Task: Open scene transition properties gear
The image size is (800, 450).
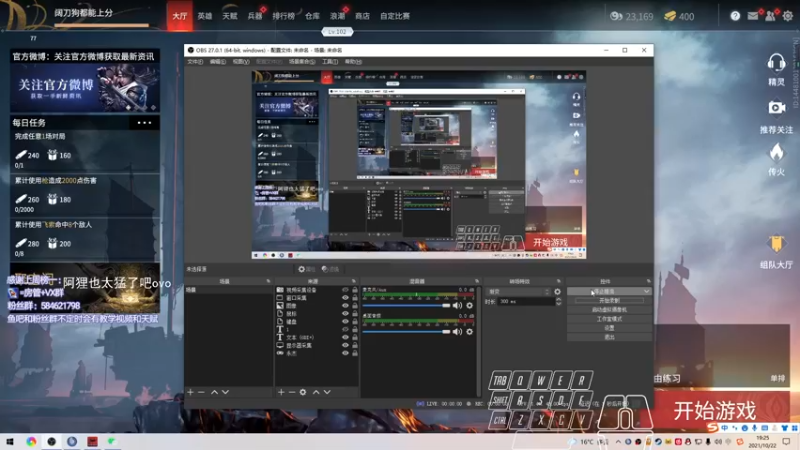Action: 557,291
